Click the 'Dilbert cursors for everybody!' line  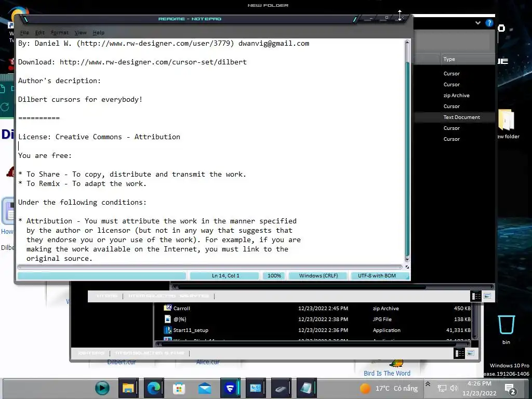[80, 99]
